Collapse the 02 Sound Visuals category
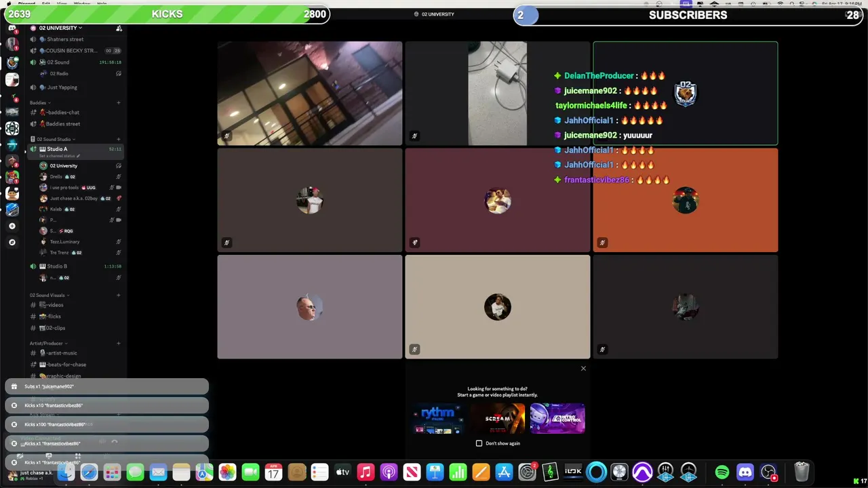868x488 pixels. tap(50, 296)
